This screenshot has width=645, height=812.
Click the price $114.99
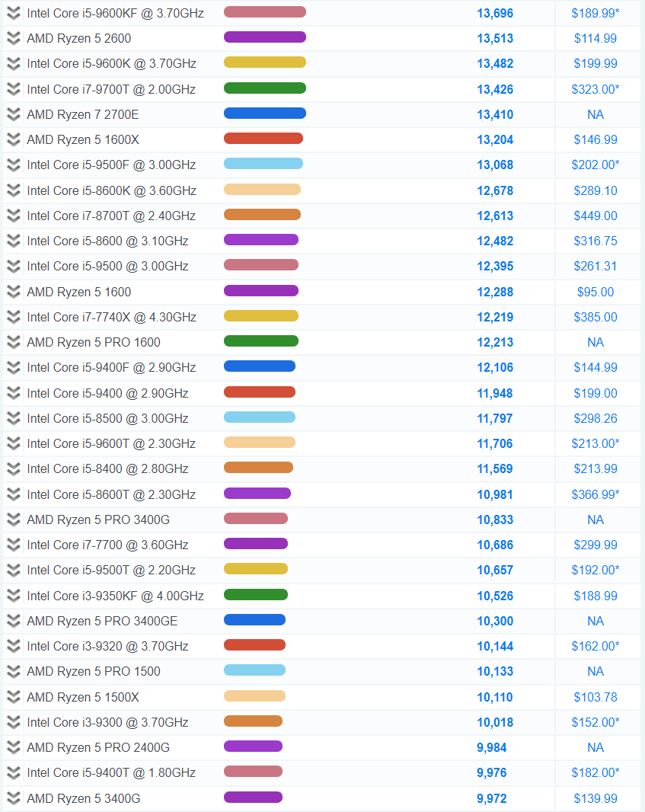point(596,38)
